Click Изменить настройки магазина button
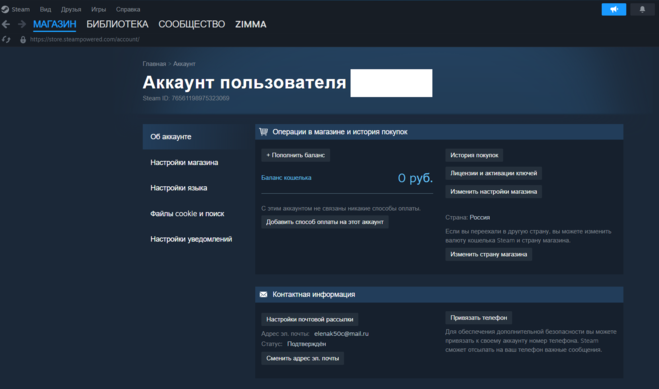 pyautogui.click(x=493, y=192)
